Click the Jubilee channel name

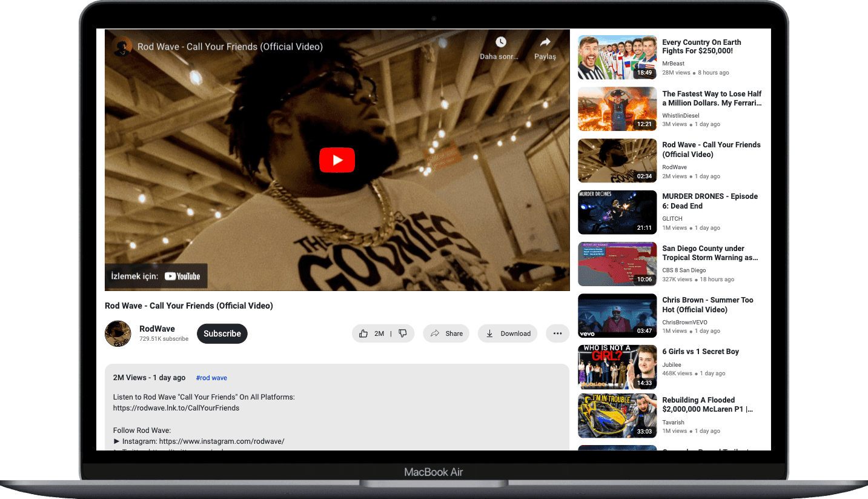pyautogui.click(x=672, y=365)
